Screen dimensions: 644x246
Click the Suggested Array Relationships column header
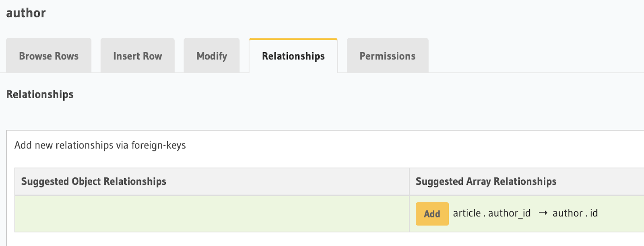(x=486, y=181)
